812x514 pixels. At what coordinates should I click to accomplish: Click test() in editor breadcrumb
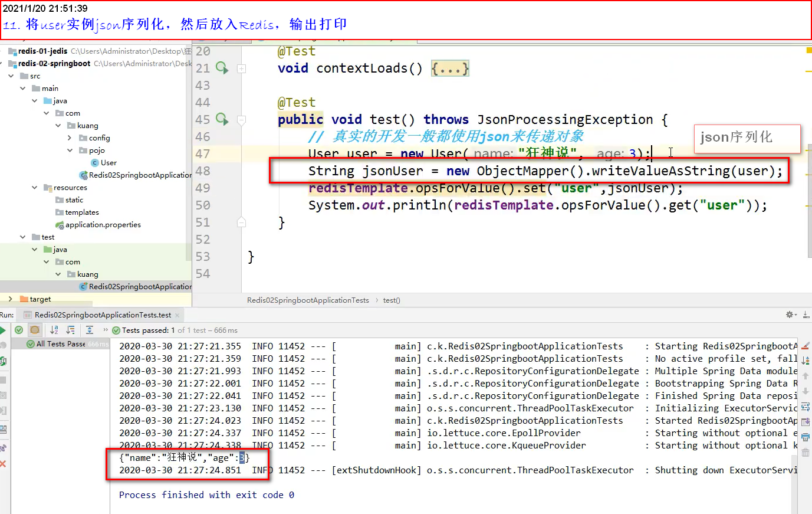(392, 300)
